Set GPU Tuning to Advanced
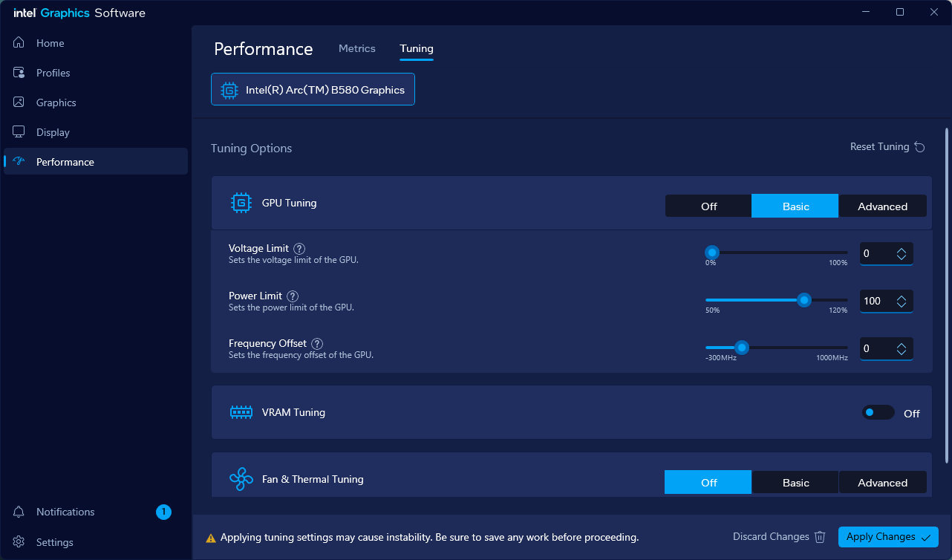 tap(883, 206)
